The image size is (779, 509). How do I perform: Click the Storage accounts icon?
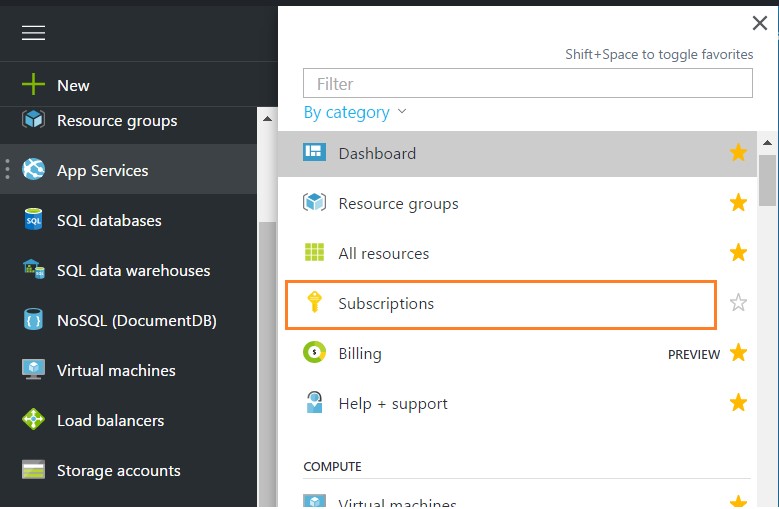click(34, 470)
